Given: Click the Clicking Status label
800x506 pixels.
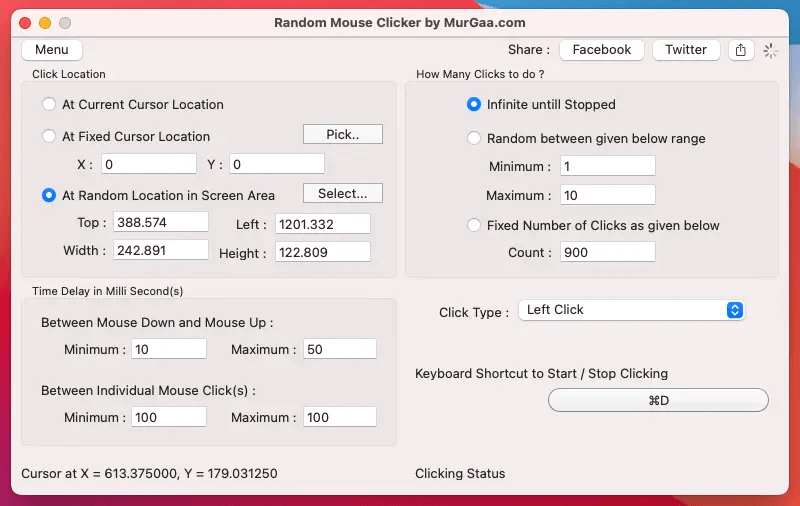Looking at the screenshot, I should 460,473.
